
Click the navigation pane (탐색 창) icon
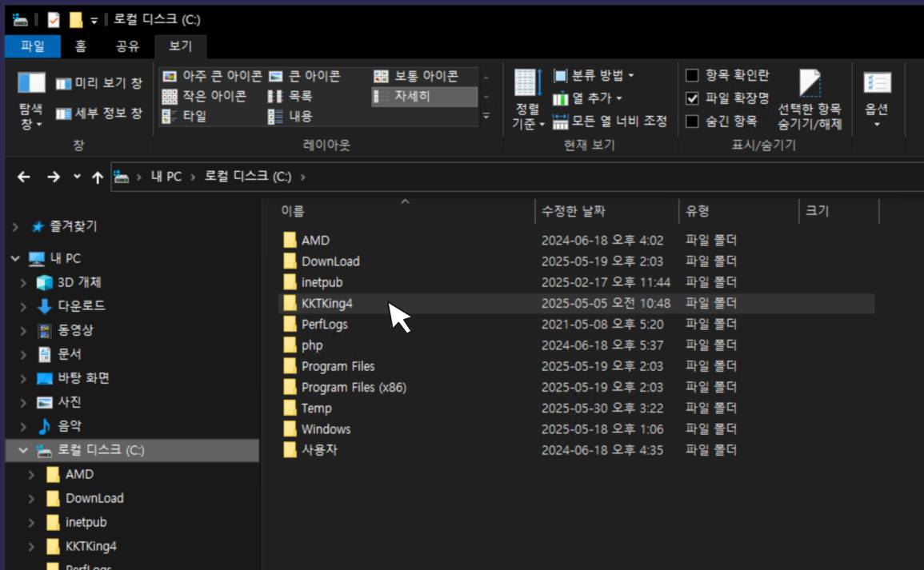point(31,83)
